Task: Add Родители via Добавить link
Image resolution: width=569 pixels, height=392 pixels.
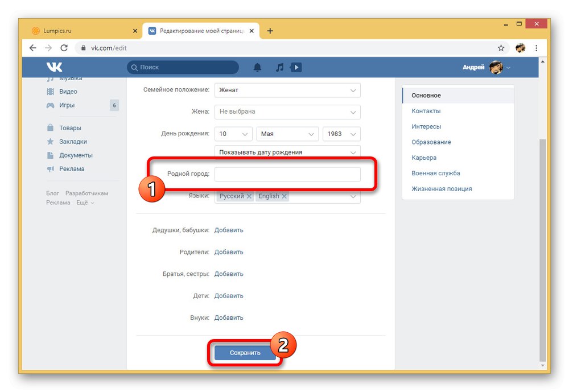Action: (x=229, y=252)
